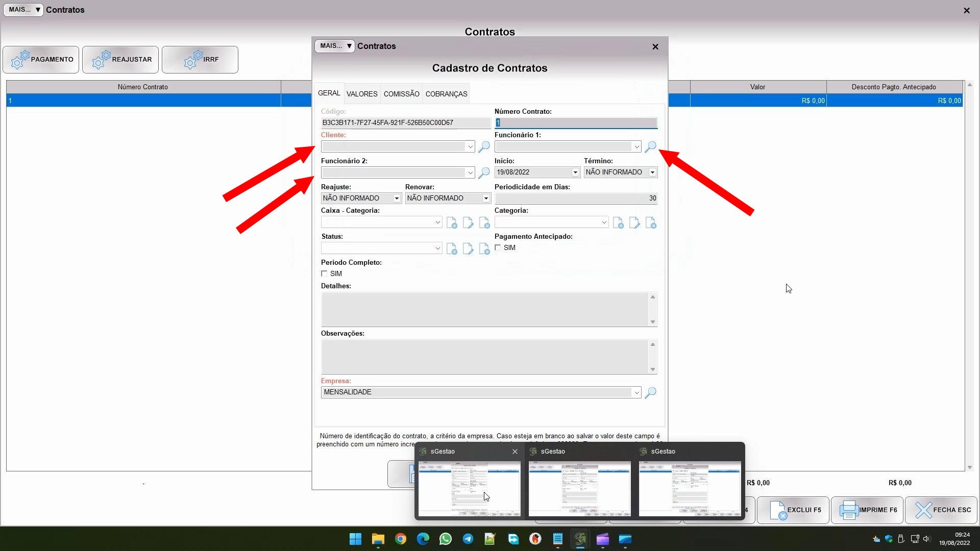Click delete icon beside right Categoria field
980x551 pixels.
tap(651, 223)
